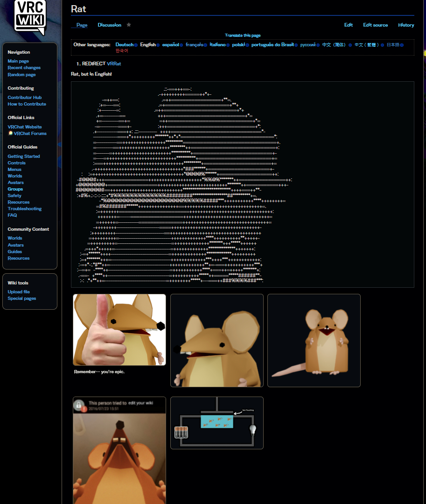Follow the VRRat redirect link
Viewport: 426px width, 504px height.
(114, 64)
